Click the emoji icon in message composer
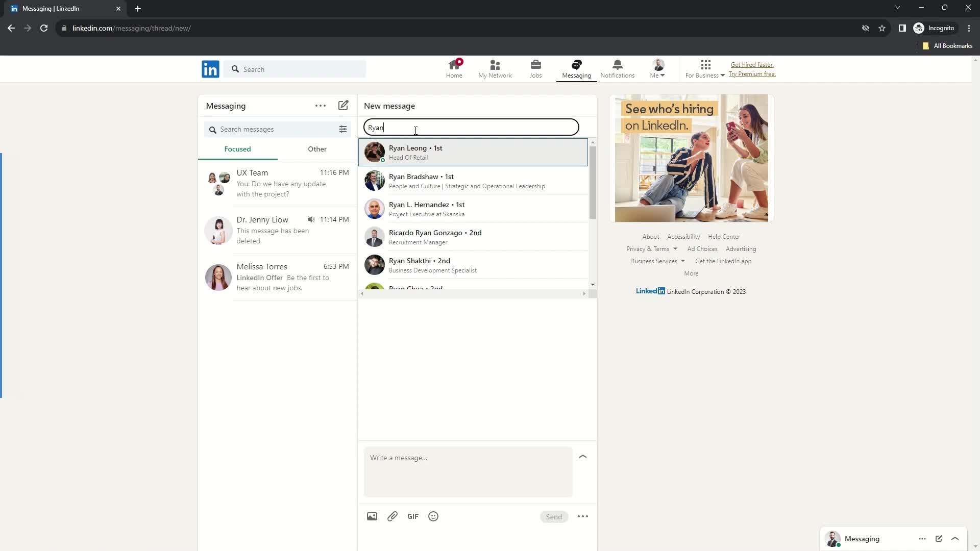This screenshot has height=551, width=980. coord(434,517)
